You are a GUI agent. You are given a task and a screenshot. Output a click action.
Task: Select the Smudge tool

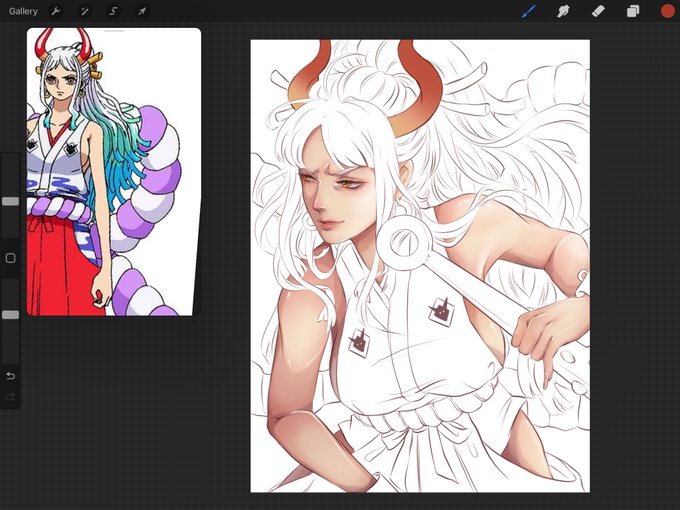[563, 11]
